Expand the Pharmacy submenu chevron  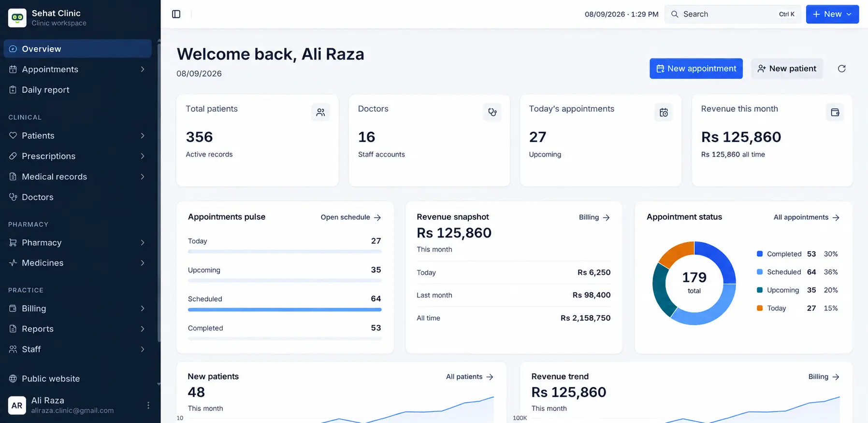(x=143, y=242)
